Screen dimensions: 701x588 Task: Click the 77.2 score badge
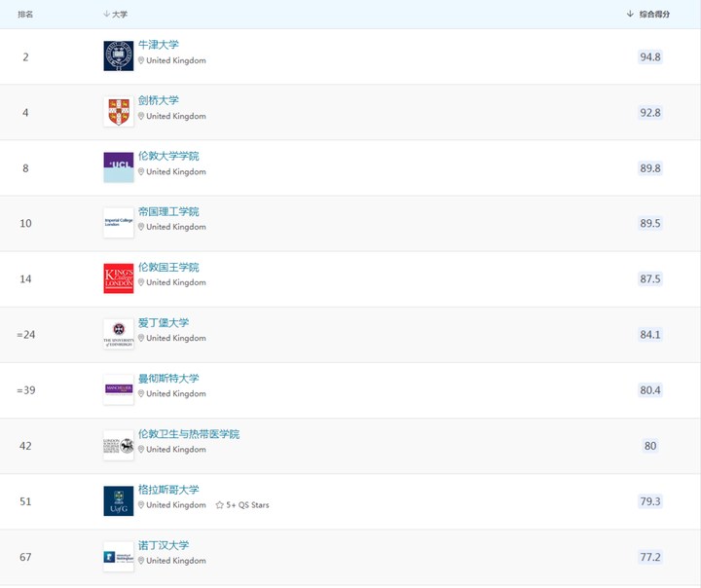pos(650,557)
